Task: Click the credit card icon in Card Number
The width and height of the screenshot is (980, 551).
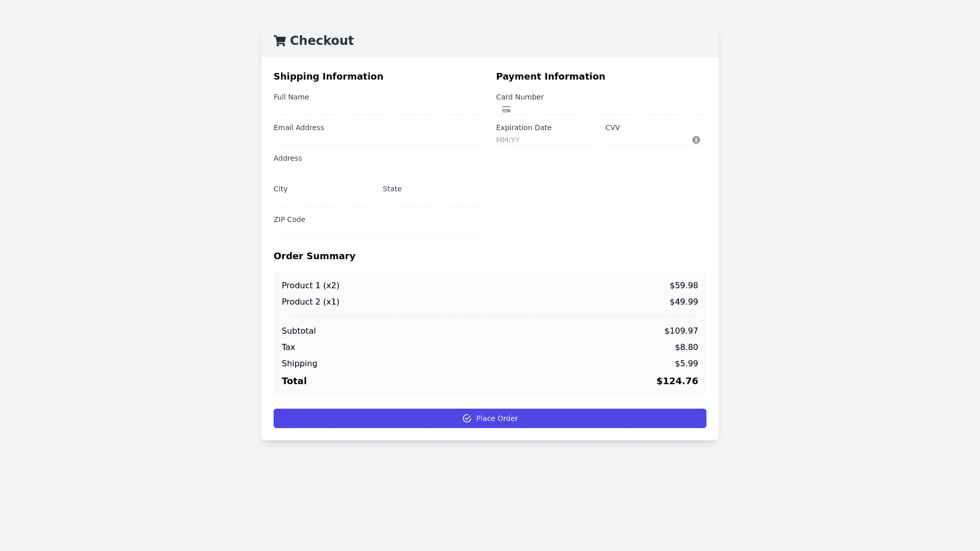Action: [506, 110]
